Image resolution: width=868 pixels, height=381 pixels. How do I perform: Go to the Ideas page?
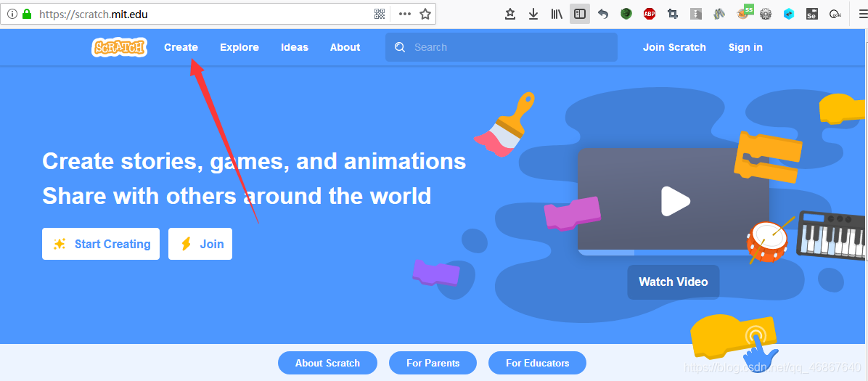point(295,48)
